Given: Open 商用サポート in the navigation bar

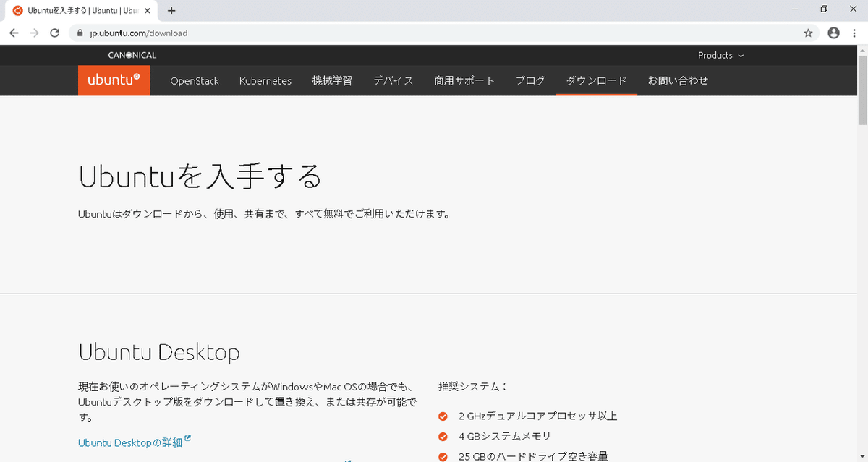Looking at the screenshot, I should click(464, 80).
